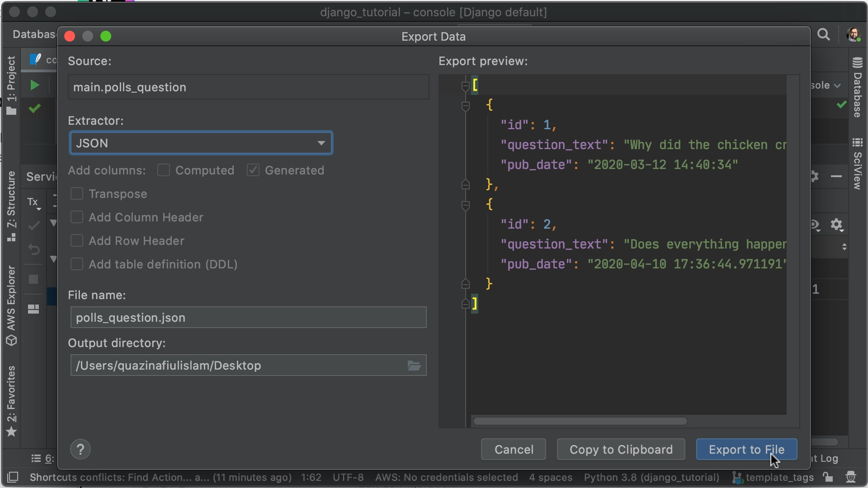The width and height of the screenshot is (868, 488).
Task: Click the Copy to Clipboard button
Action: [x=621, y=449]
